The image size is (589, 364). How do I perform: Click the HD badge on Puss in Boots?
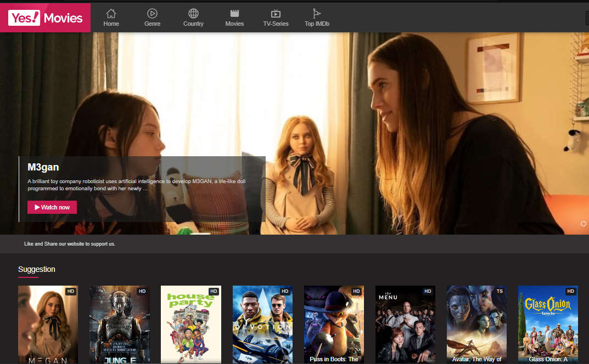pos(356,291)
